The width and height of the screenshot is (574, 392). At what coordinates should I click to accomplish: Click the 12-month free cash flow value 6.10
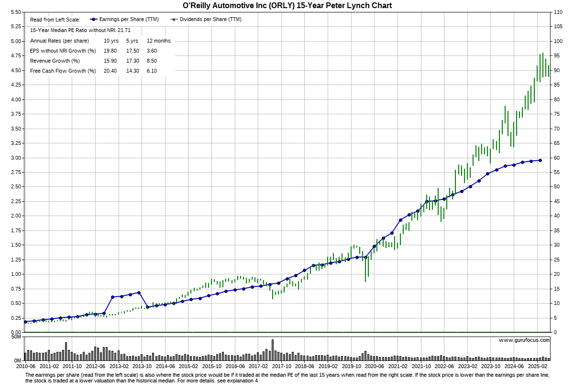(x=152, y=71)
